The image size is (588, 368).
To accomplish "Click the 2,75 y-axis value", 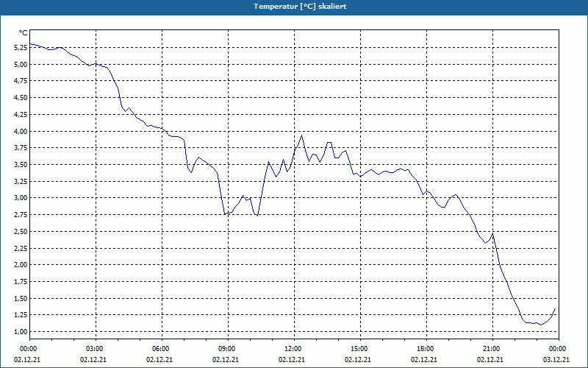I will 21,215.
